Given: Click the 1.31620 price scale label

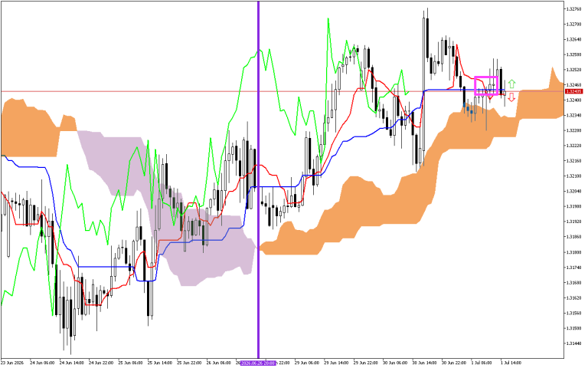Looking at the screenshot, I should 573,298.
